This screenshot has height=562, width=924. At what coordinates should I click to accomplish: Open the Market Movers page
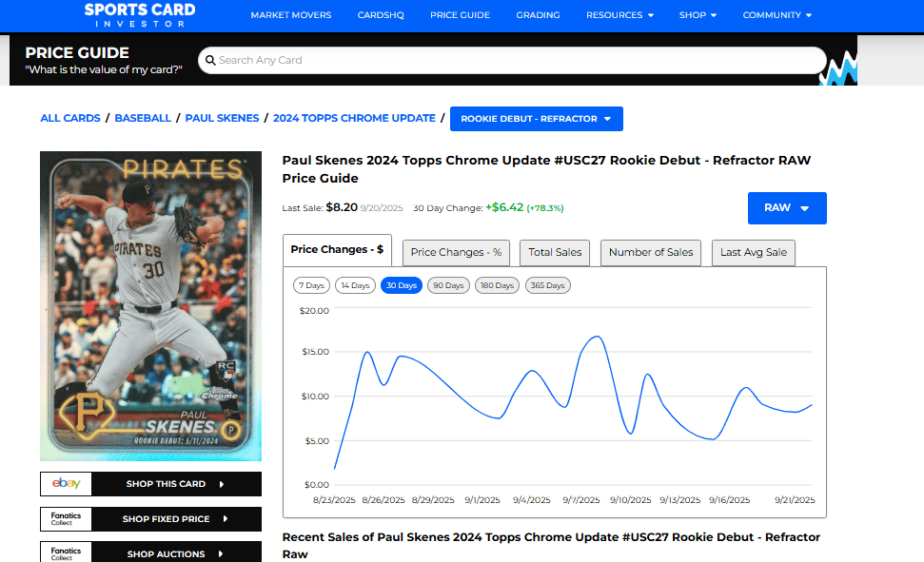pos(291,15)
